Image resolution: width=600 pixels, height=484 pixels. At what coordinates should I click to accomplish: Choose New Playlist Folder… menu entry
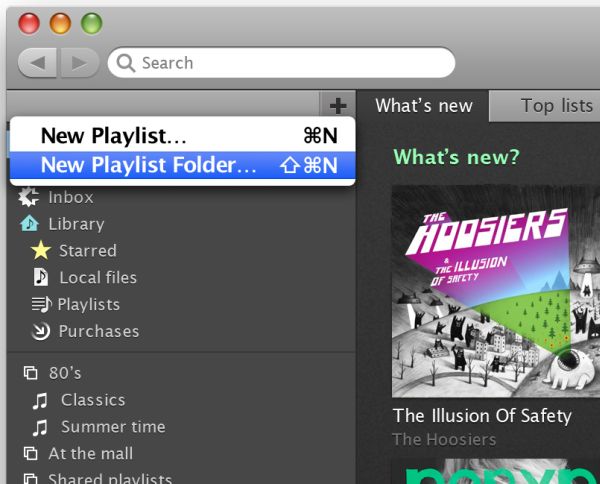[183, 165]
